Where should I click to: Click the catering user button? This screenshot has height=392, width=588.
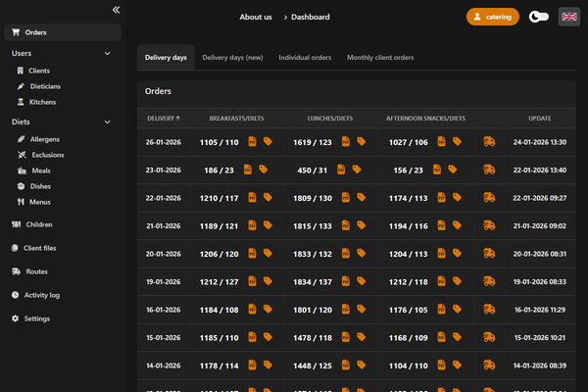493,17
